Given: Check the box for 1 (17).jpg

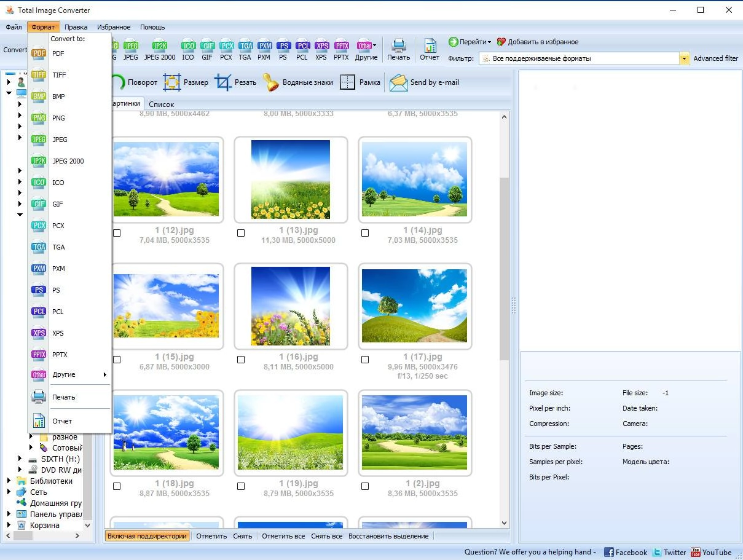Looking at the screenshot, I should point(365,360).
